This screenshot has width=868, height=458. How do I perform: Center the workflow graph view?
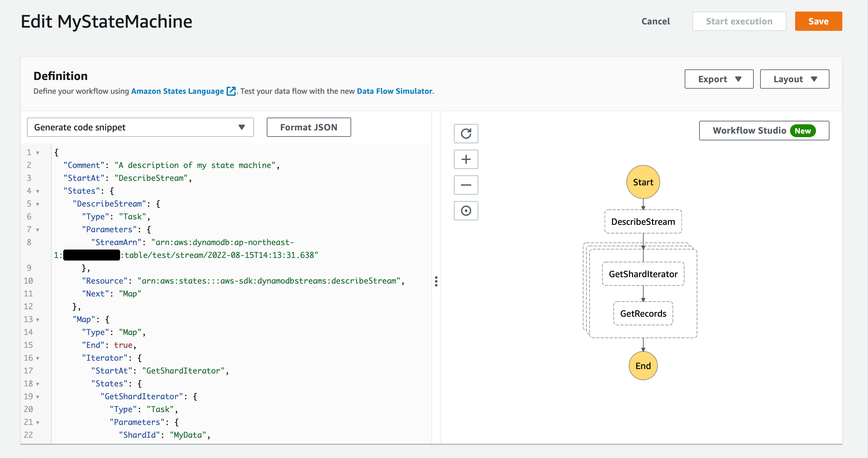pyautogui.click(x=466, y=211)
